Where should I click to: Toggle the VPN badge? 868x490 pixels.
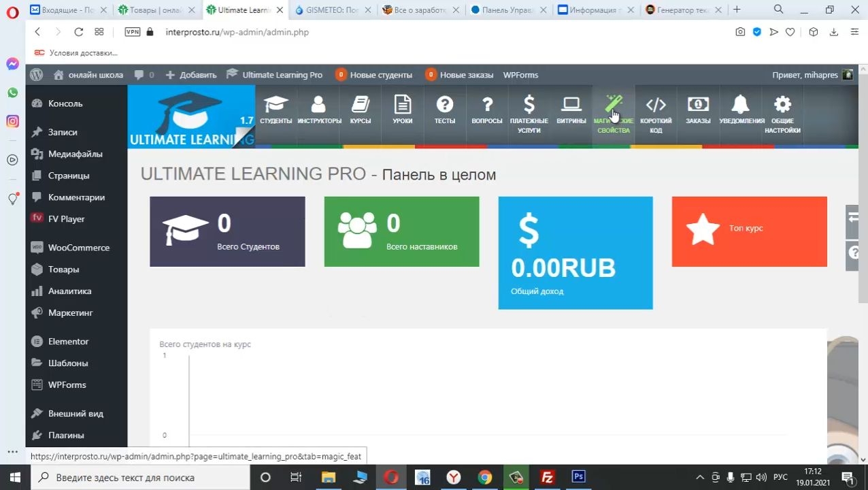133,32
